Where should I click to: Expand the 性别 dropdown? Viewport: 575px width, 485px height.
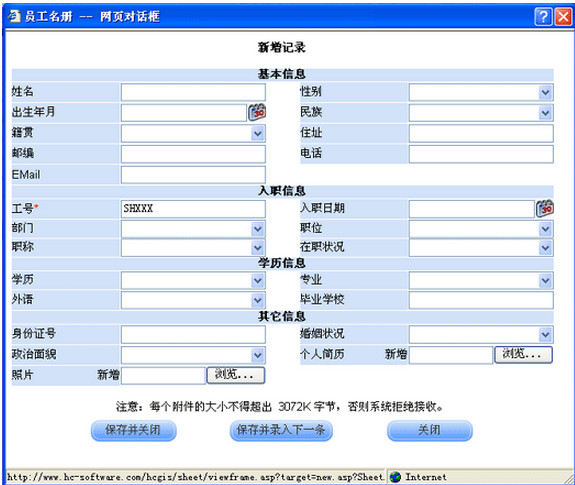(x=546, y=92)
